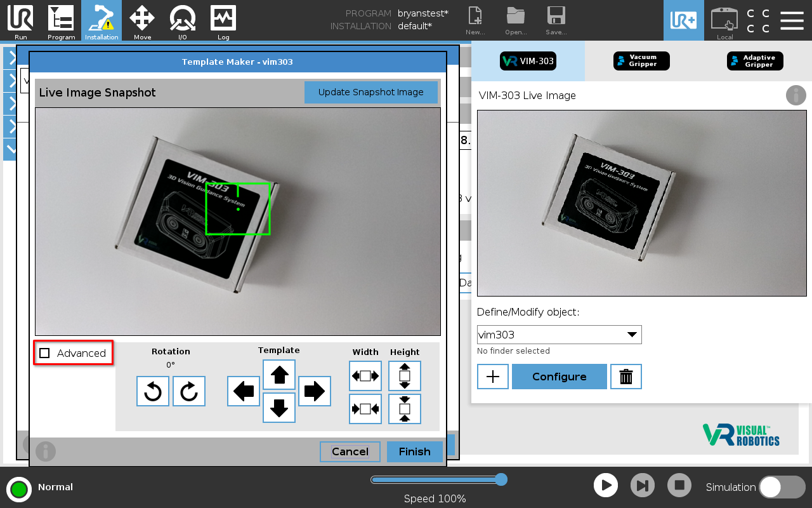The image size is (812, 508).
Task: Move template left with arrow
Action: coord(244,391)
